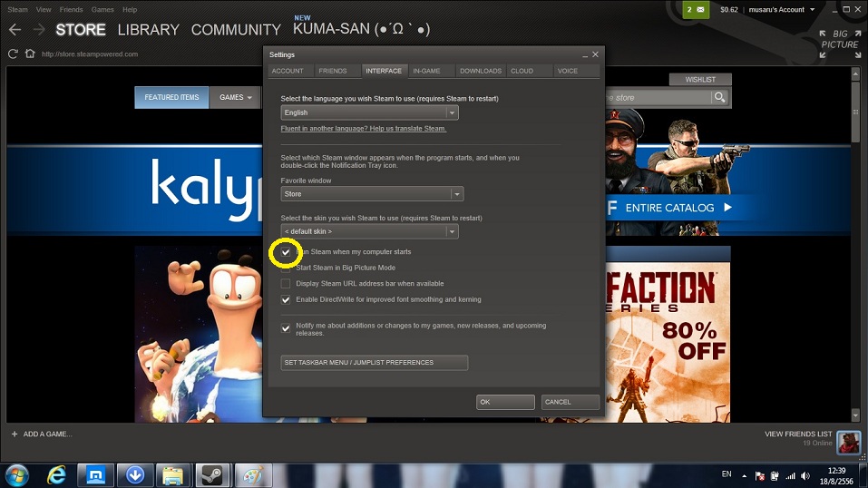The image size is (868, 488).
Task: Go forward with the right arrow
Action: pos(39,30)
